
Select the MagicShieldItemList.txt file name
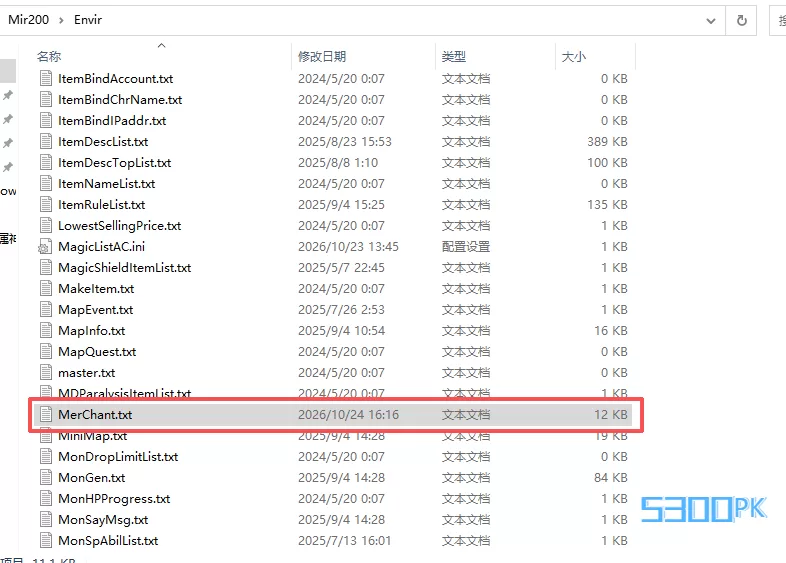click(x=125, y=268)
